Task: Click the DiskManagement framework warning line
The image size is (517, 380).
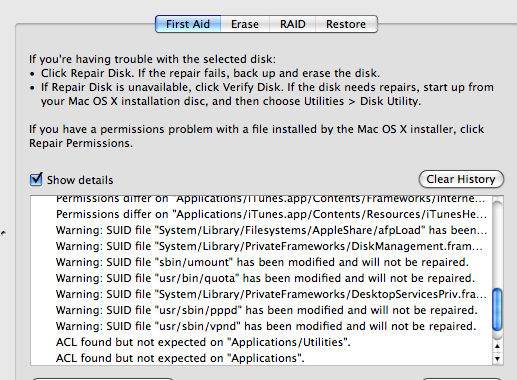Action: [269, 246]
